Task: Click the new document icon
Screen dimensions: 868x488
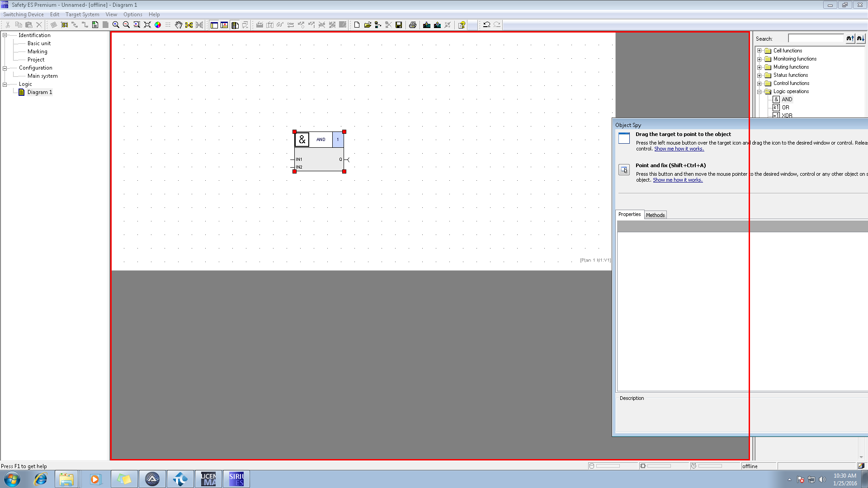Action: (357, 25)
